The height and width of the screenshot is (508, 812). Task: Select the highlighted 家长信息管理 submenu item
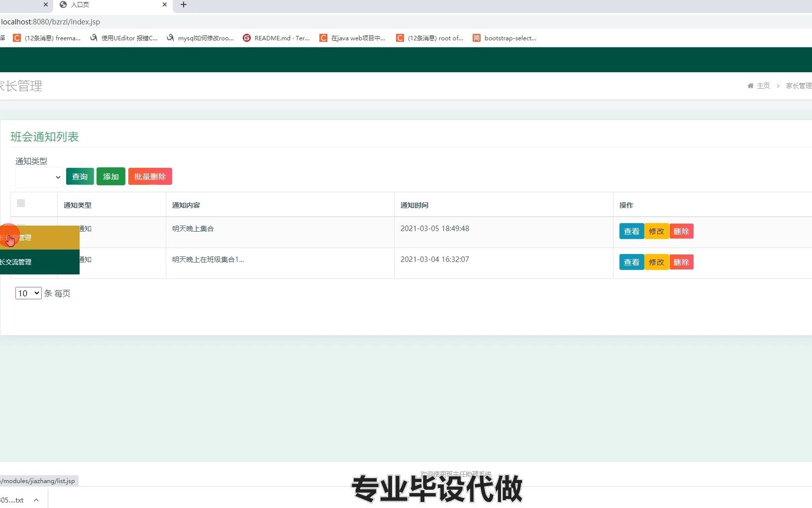point(40,238)
